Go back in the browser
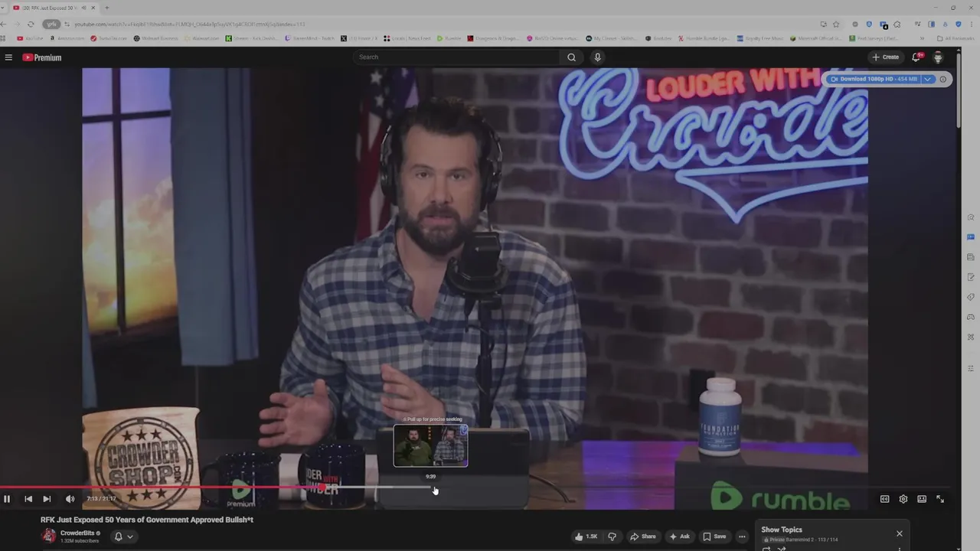This screenshot has width=980, height=551. click(x=5, y=24)
